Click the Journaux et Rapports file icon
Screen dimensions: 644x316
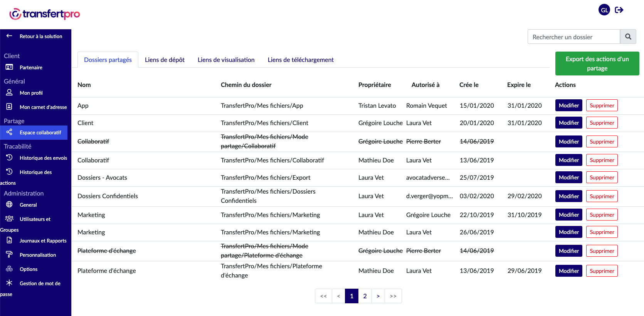(9, 240)
